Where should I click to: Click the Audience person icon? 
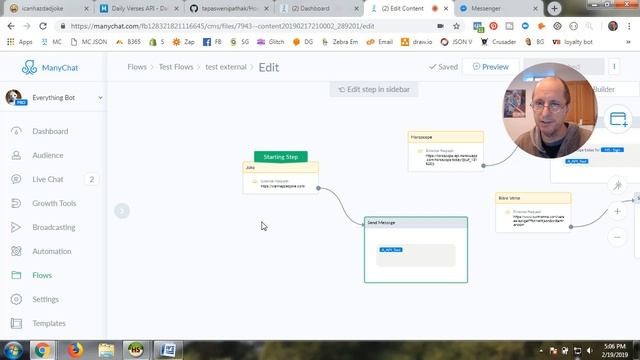16,155
